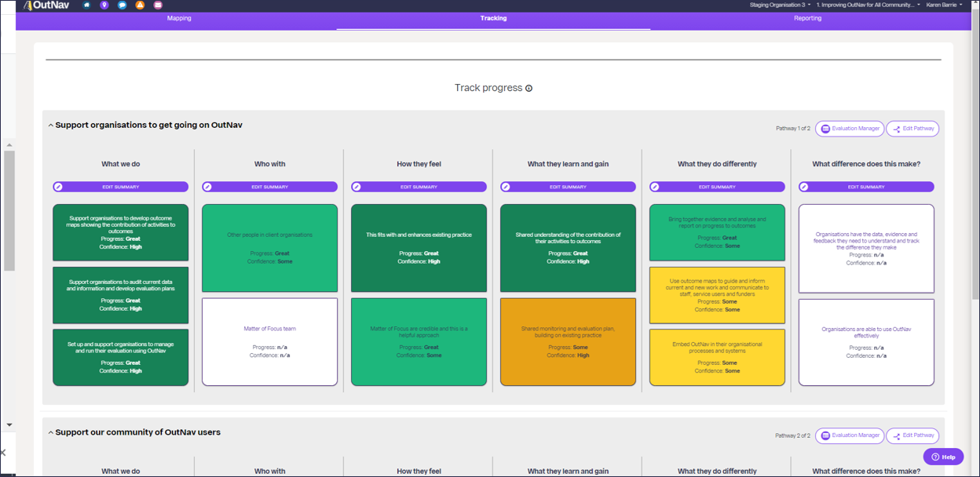Click pencil icon in What difference does this make summary
Image resolution: width=980 pixels, height=477 pixels.
804,187
